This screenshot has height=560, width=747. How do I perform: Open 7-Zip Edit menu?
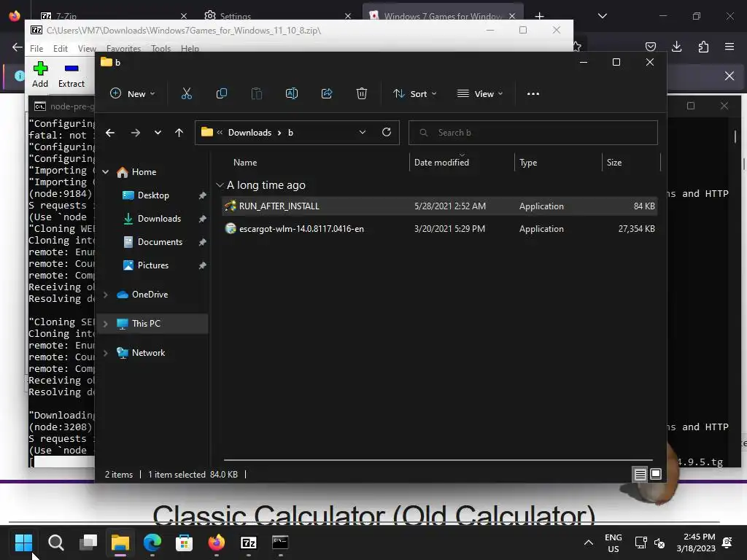(x=60, y=49)
